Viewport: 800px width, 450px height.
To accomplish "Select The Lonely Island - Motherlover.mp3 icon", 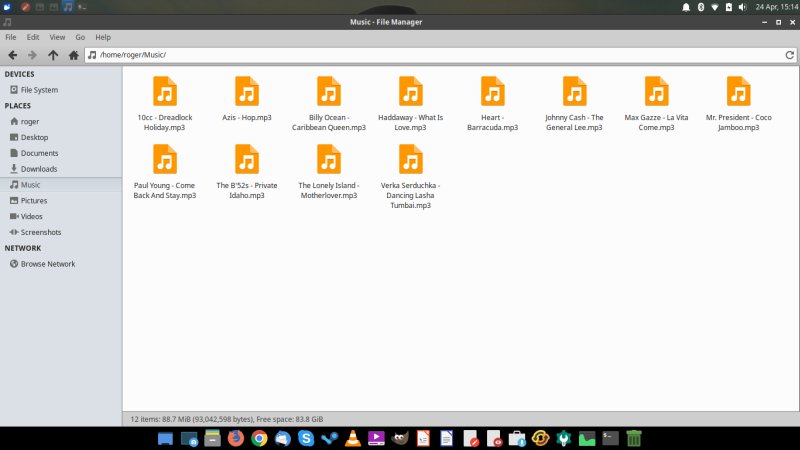I will (x=329, y=159).
